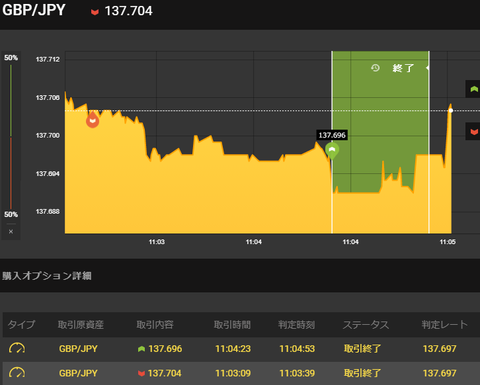Click the 判定レート column header

[445, 324]
